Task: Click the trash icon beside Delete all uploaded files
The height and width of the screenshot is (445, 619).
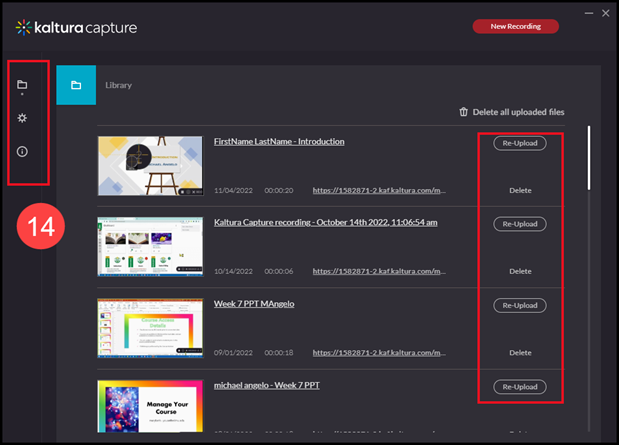Action: [x=463, y=113]
